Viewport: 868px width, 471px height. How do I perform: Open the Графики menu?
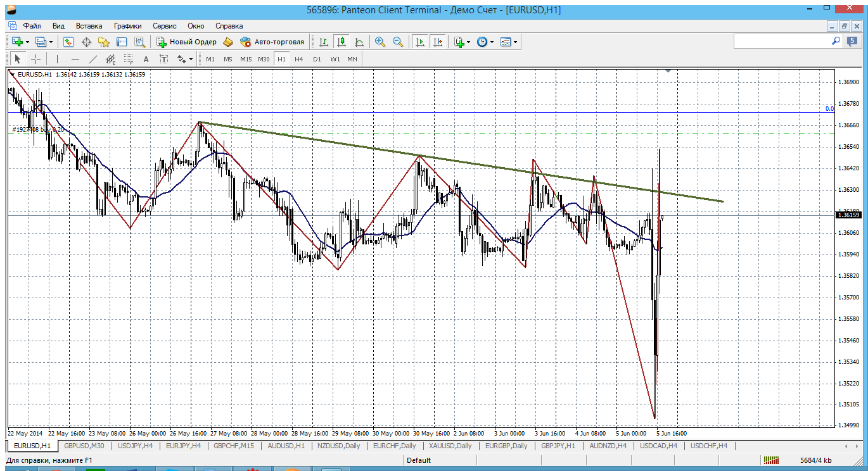127,26
